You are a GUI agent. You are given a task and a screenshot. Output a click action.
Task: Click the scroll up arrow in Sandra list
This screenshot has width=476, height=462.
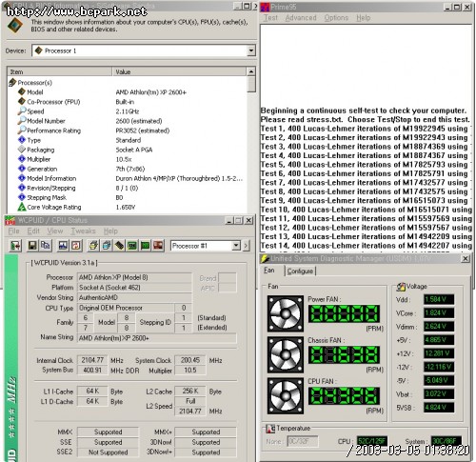click(x=251, y=71)
